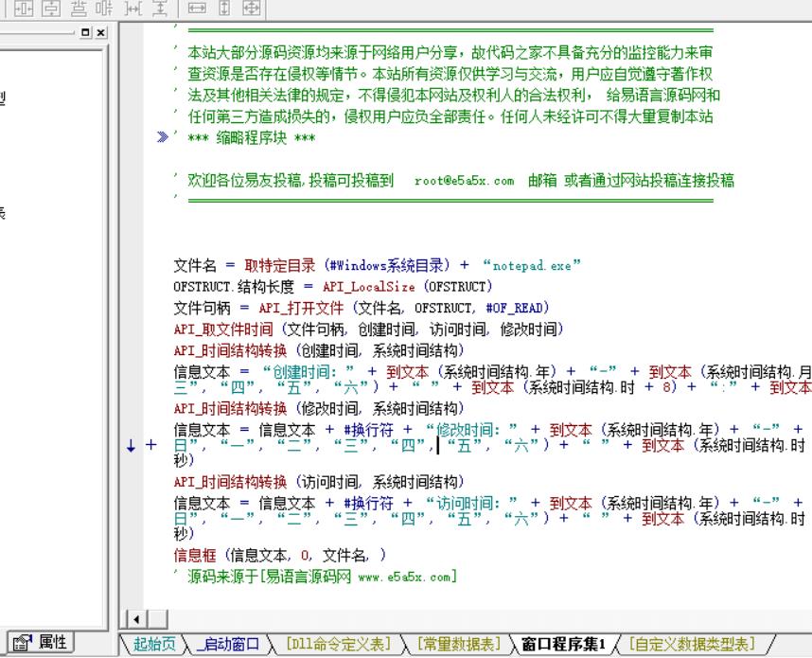Click the 信息文本 line containing “创建时间:”
The height and width of the screenshot is (658, 812).
492,380
